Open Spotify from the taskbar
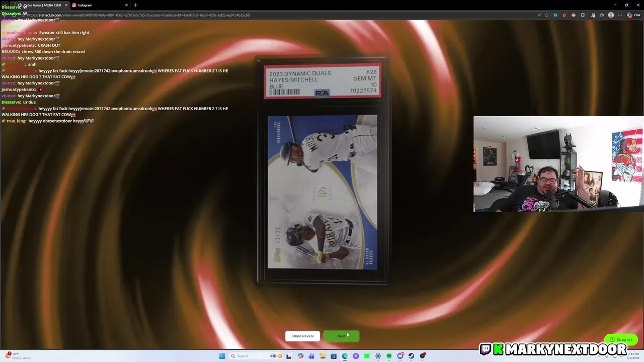Image resolution: width=644 pixels, height=362 pixels. tap(389, 356)
